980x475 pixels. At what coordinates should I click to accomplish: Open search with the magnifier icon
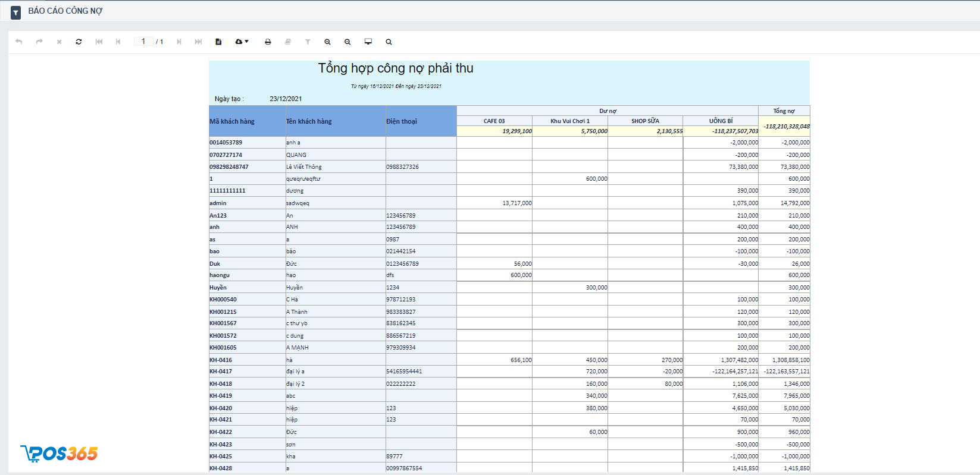[x=389, y=42]
